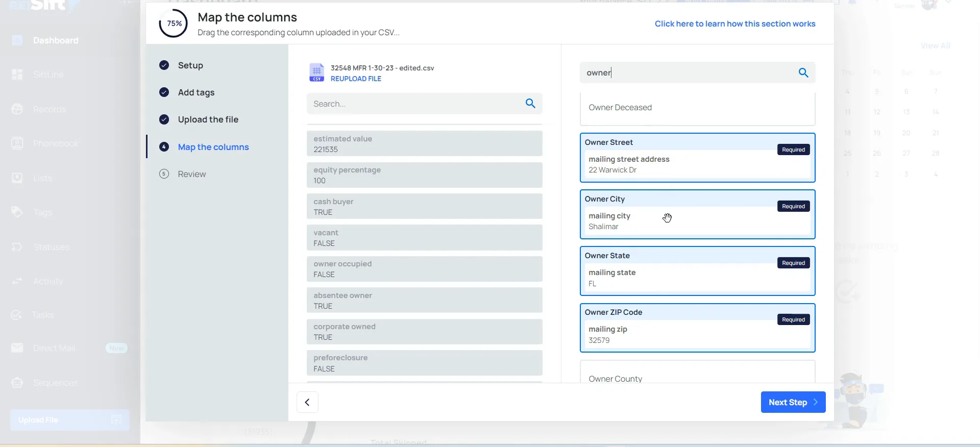980x447 pixels.
Task: Click the Owner Deceased field slot
Action: click(697, 108)
